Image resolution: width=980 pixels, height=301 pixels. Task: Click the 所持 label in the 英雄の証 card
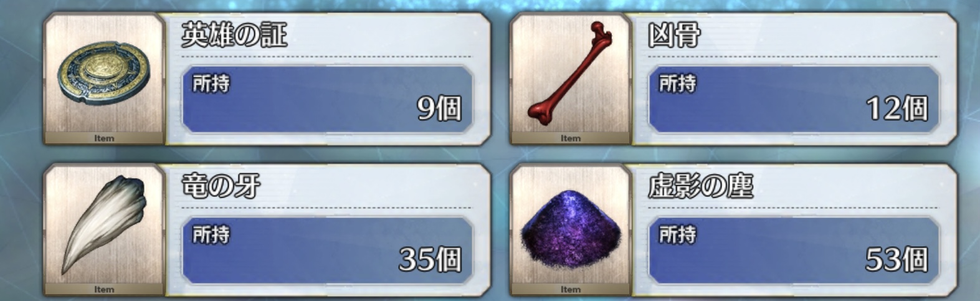(x=211, y=83)
